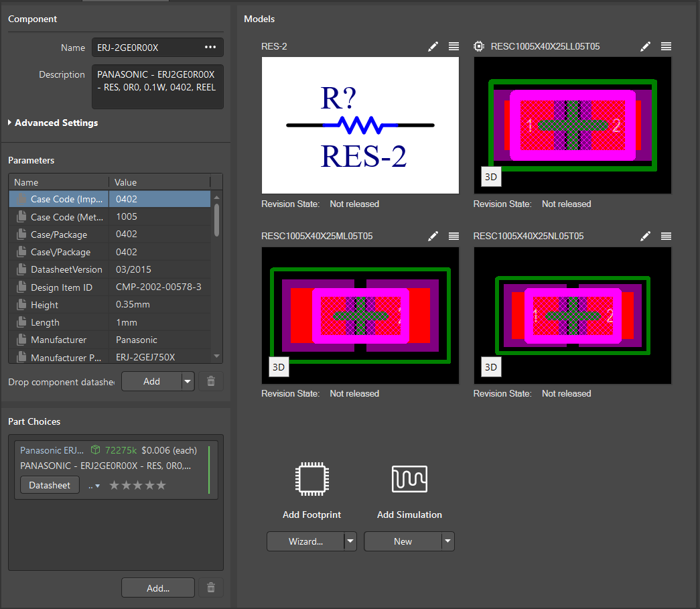Edit the RESC1005X40X25LL05T05 footprint with pencil icon
Screen dimensions: 700x609
point(645,46)
